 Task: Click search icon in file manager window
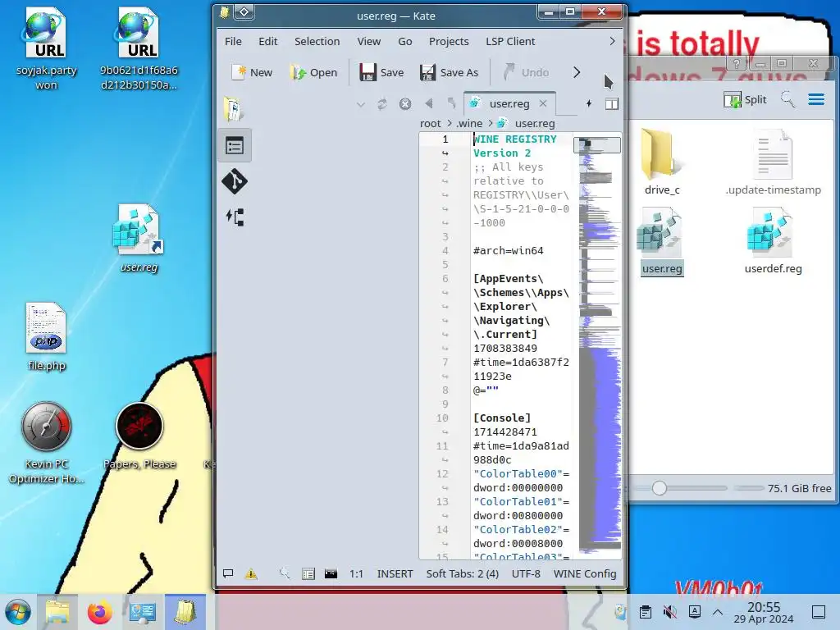(x=787, y=99)
